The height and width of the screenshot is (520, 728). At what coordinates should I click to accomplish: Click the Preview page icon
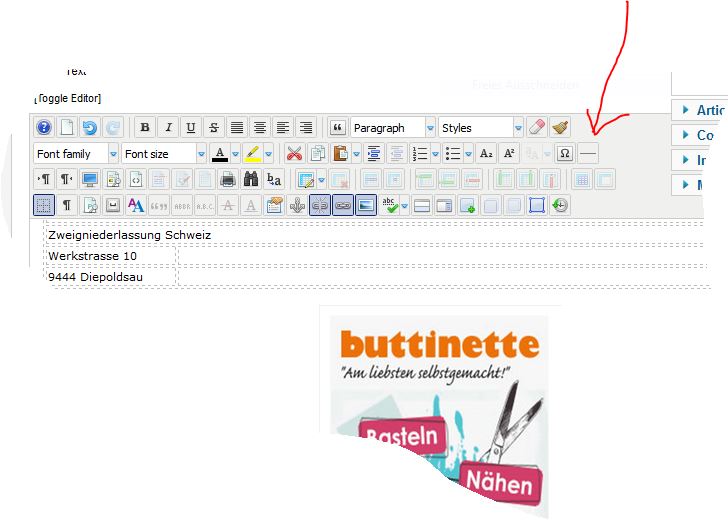(x=113, y=179)
